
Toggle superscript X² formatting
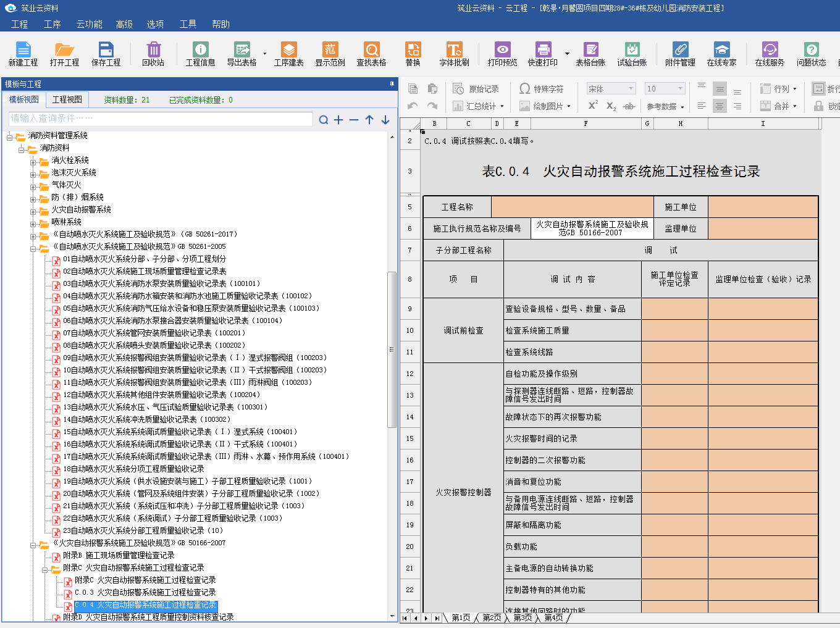click(593, 106)
